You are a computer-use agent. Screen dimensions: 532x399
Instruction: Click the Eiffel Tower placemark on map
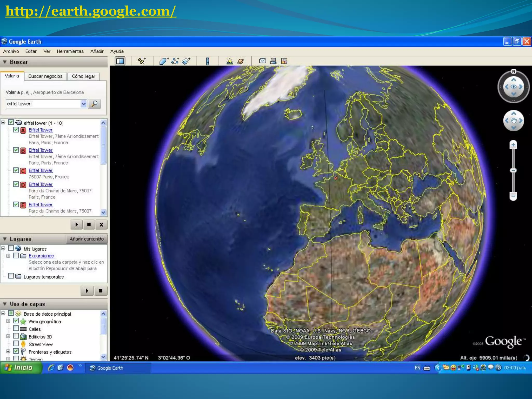click(336, 178)
